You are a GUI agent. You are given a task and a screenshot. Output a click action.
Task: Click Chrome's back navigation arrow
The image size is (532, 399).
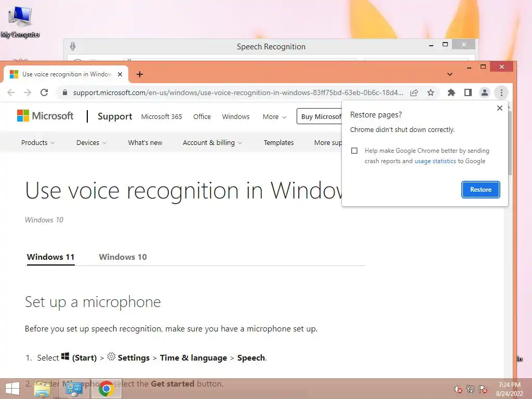(11, 92)
